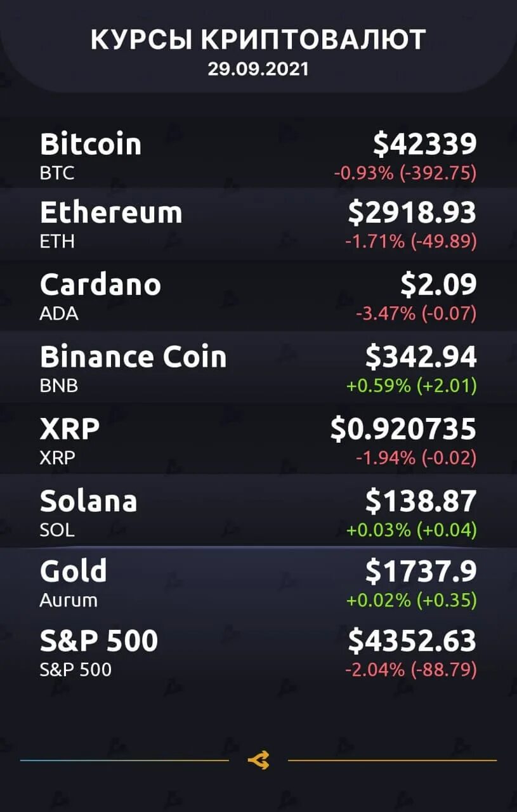Open the Solana row name
Screen dimensions: 517x812
click(89, 501)
